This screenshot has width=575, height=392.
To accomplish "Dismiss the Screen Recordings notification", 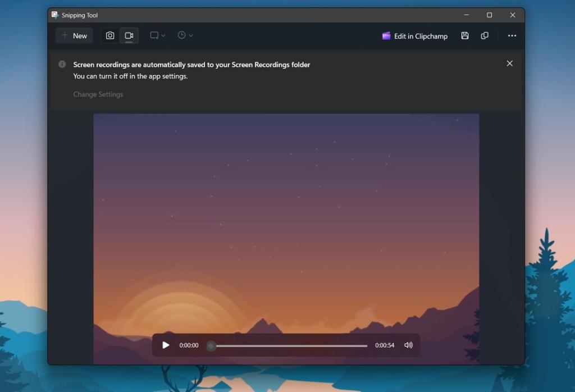I will 509,63.
